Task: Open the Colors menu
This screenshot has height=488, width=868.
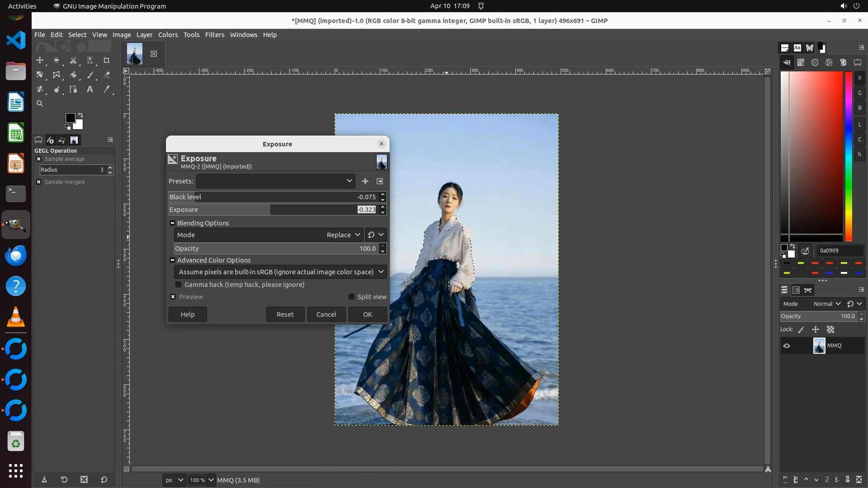Action: click(x=168, y=35)
